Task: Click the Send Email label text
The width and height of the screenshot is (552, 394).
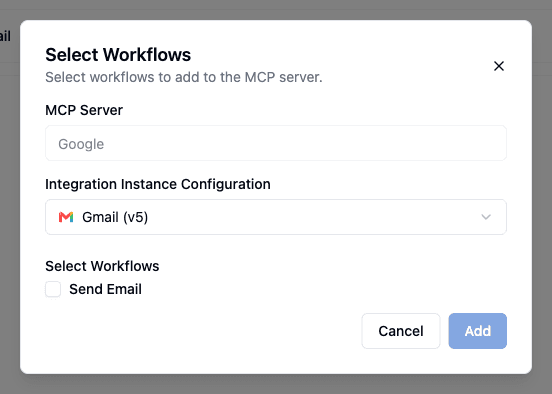Action: click(x=105, y=289)
